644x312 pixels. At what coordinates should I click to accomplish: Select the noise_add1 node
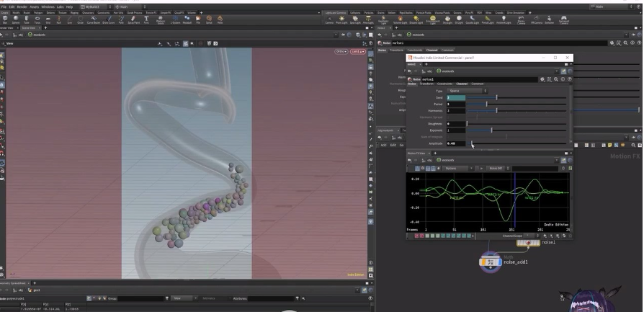tap(491, 262)
